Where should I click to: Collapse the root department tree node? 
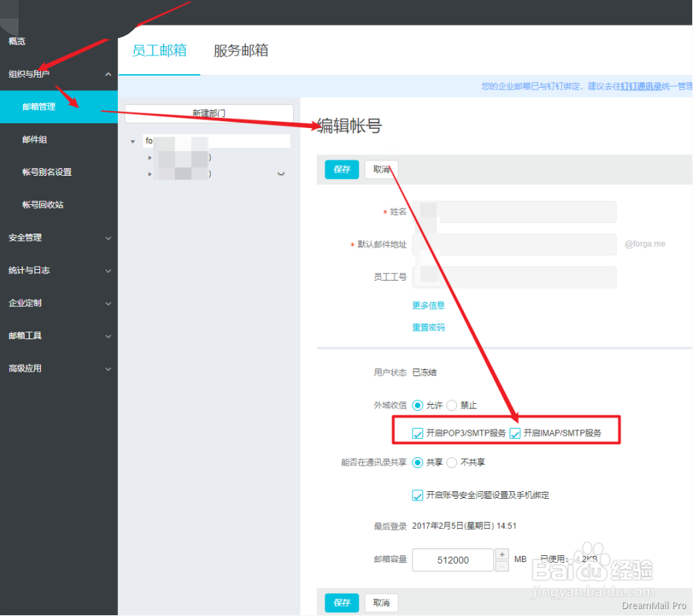point(133,142)
